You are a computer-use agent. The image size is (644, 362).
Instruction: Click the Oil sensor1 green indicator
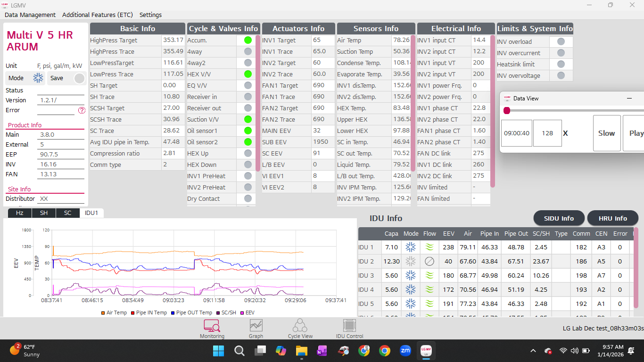coord(247,131)
